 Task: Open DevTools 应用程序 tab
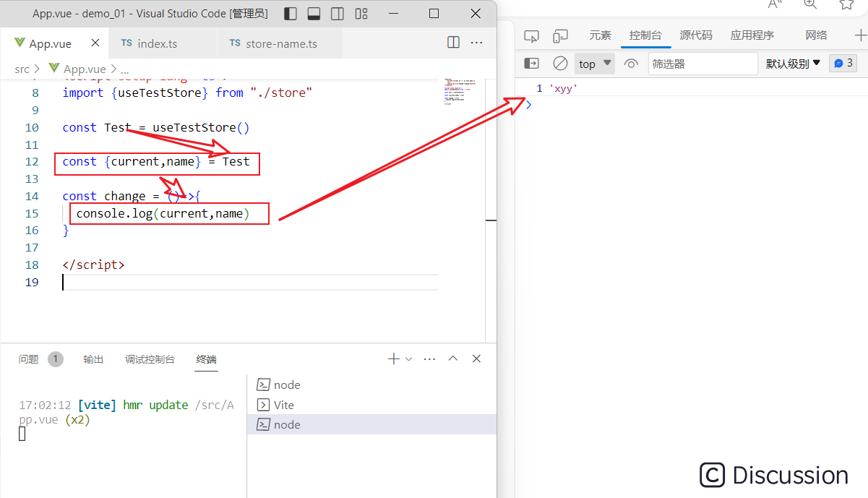coord(752,35)
